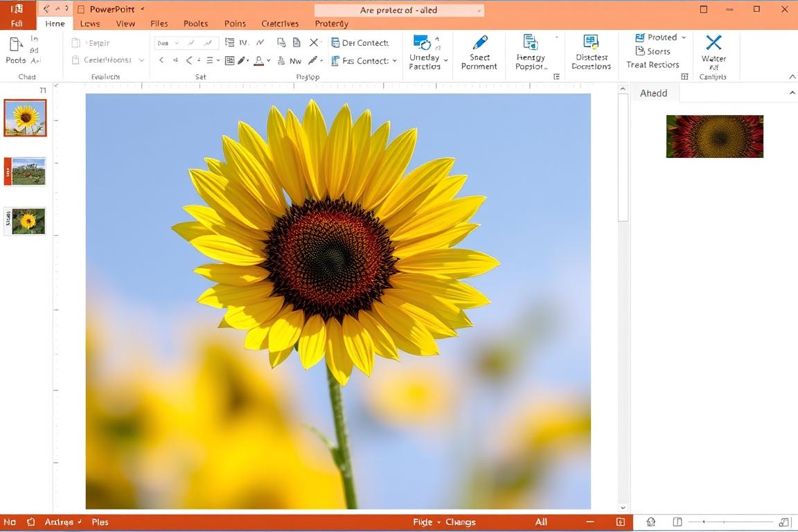Adjust the zoom slider in status bar
798x532 pixels.
tap(704, 522)
